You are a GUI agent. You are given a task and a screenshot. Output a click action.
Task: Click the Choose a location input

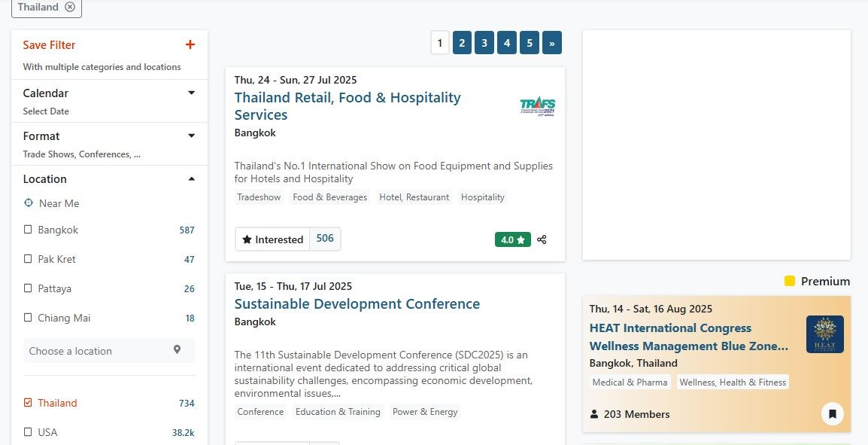pyautogui.click(x=98, y=351)
